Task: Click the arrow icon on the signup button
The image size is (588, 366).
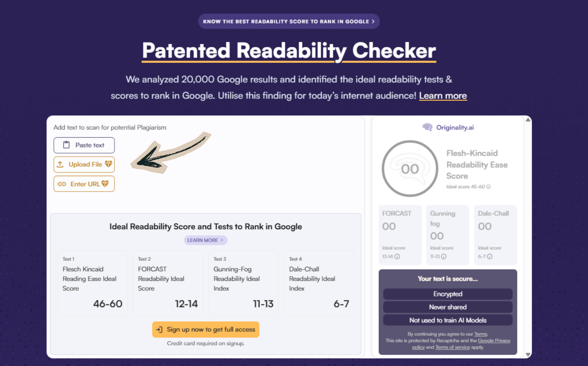Action: point(159,329)
